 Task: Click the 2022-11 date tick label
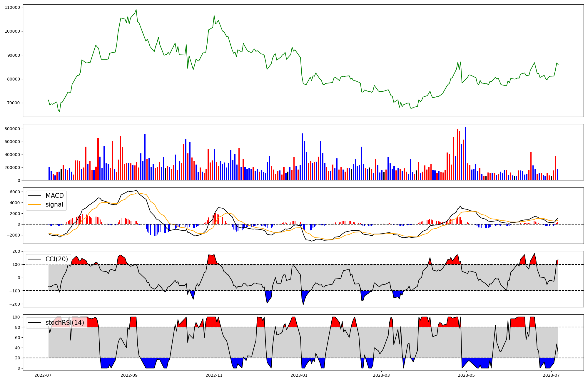click(214, 375)
